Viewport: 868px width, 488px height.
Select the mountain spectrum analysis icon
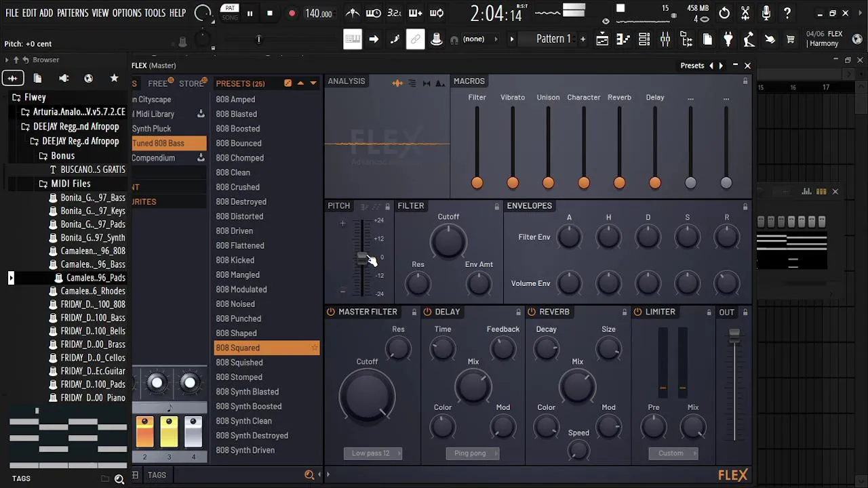[x=440, y=83]
